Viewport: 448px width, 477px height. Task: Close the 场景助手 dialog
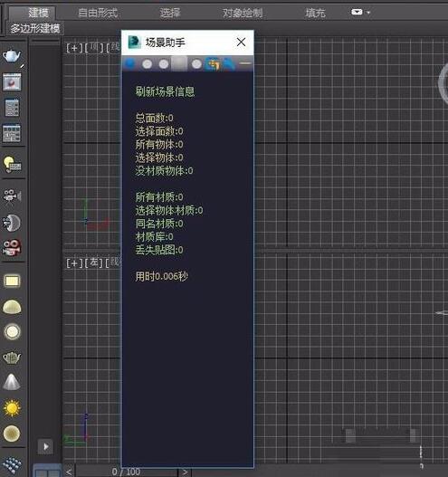[241, 42]
